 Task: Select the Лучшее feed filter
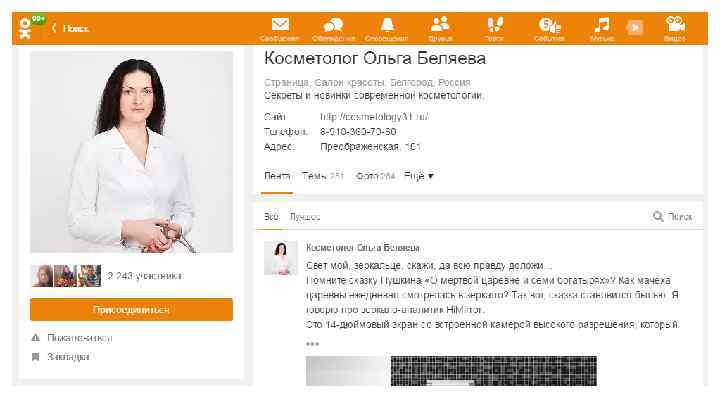305,217
